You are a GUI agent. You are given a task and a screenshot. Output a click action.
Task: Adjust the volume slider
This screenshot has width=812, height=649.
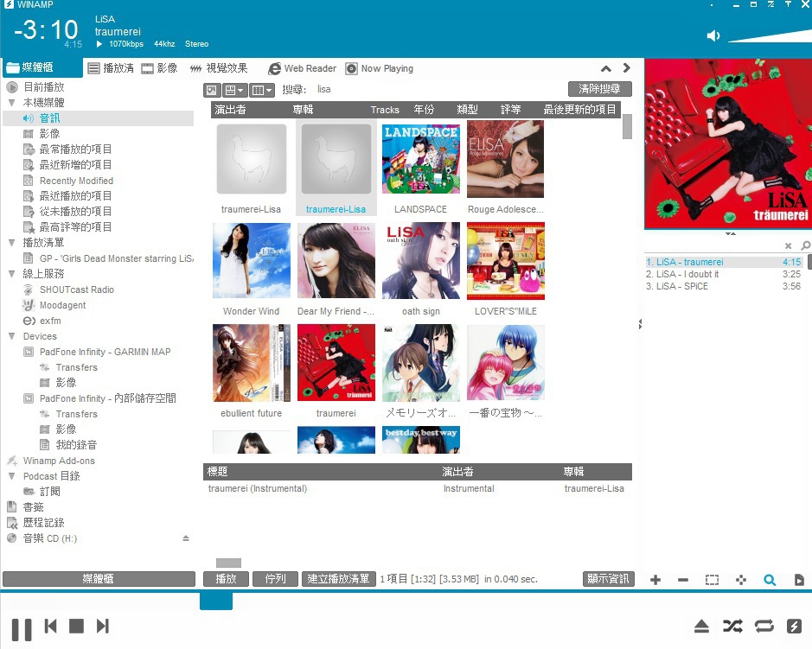coord(770,36)
